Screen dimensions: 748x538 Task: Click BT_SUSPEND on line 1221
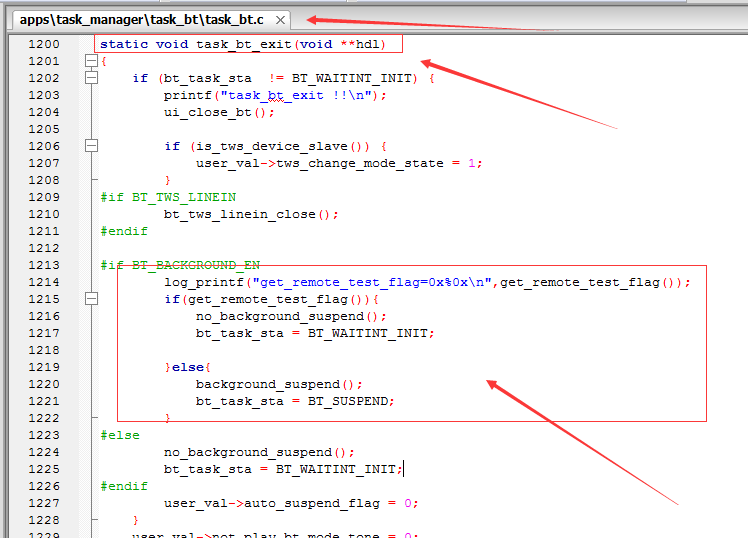point(348,402)
